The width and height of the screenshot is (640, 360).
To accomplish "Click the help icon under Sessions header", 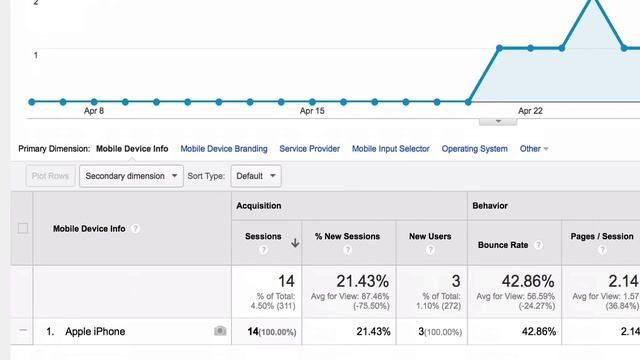I will [x=263, y=250].
